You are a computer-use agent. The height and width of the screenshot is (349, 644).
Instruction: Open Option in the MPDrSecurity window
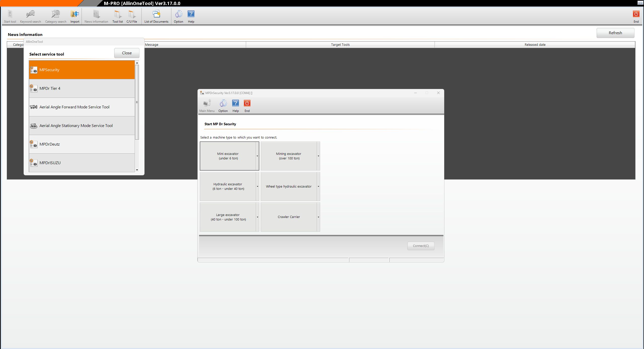(x=223, y=106)
